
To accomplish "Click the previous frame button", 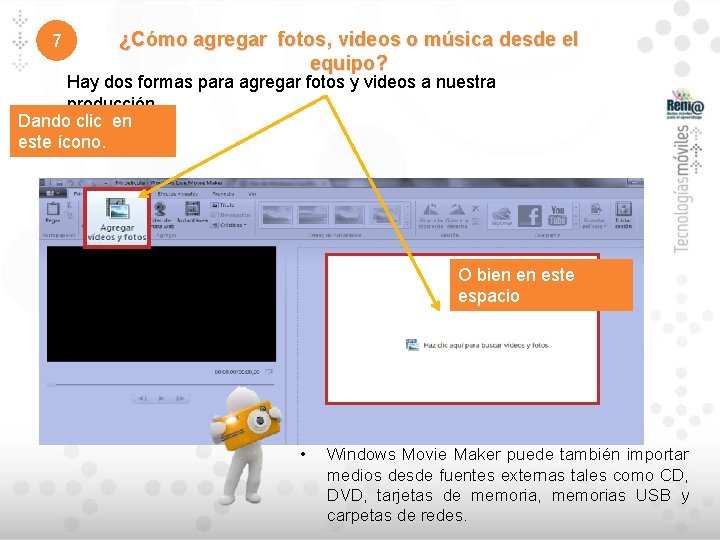I will tap(142, 399).
